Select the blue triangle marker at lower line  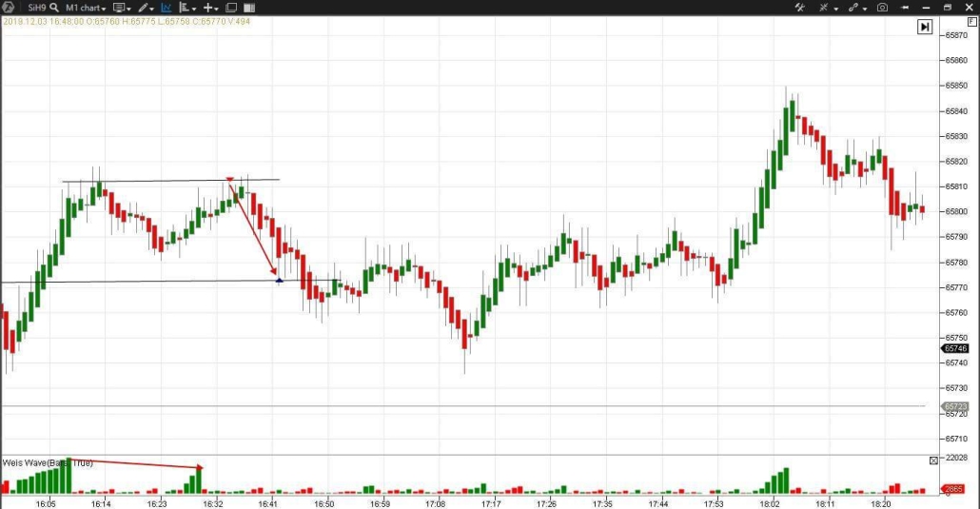pos(280,281)
